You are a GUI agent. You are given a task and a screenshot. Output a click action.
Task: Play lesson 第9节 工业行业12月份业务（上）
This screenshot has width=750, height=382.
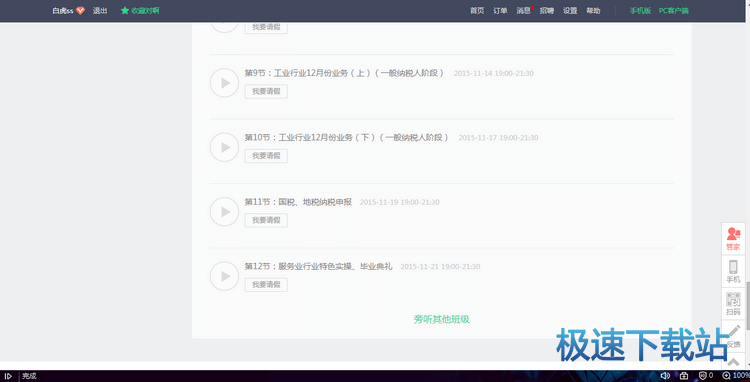224,83
